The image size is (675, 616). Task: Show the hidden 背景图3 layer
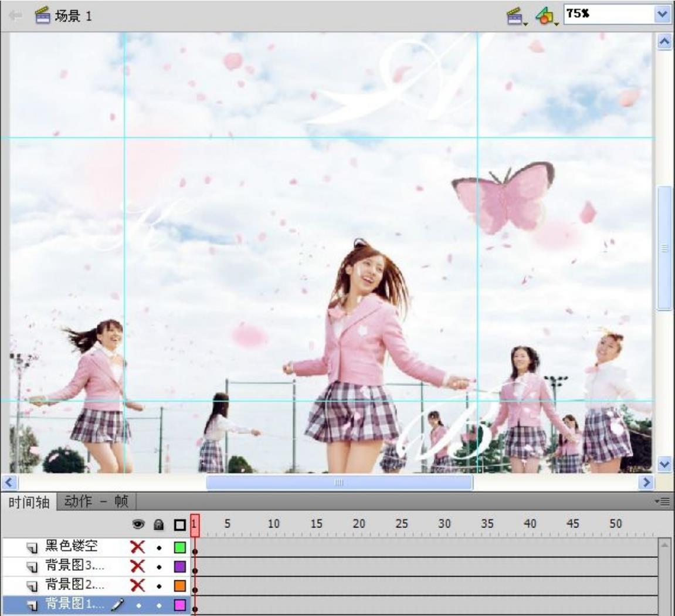coord(138,567)
